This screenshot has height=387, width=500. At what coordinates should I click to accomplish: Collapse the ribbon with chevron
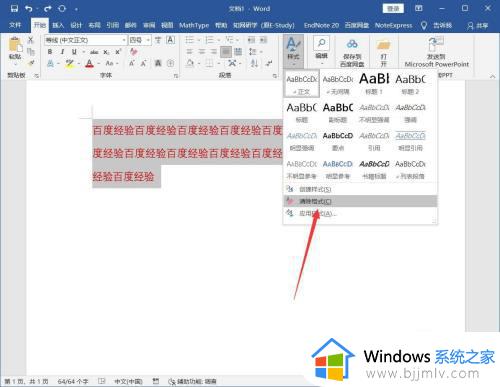pyautogui.click(x=492, y=76)
